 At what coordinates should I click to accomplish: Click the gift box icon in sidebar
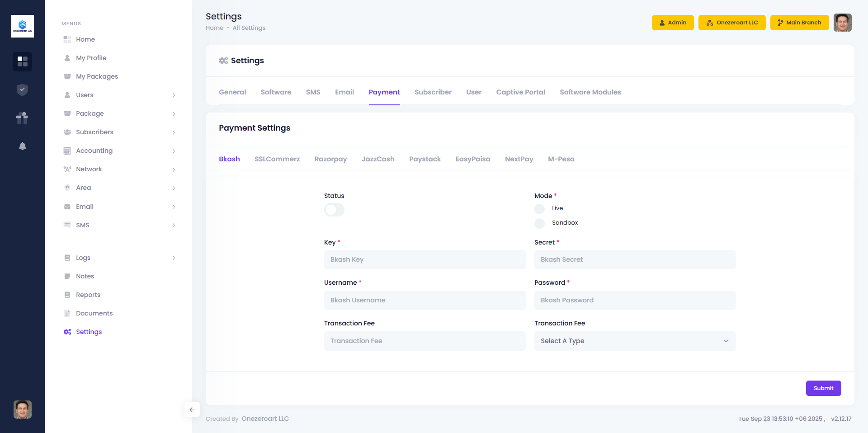pos(22,118)
